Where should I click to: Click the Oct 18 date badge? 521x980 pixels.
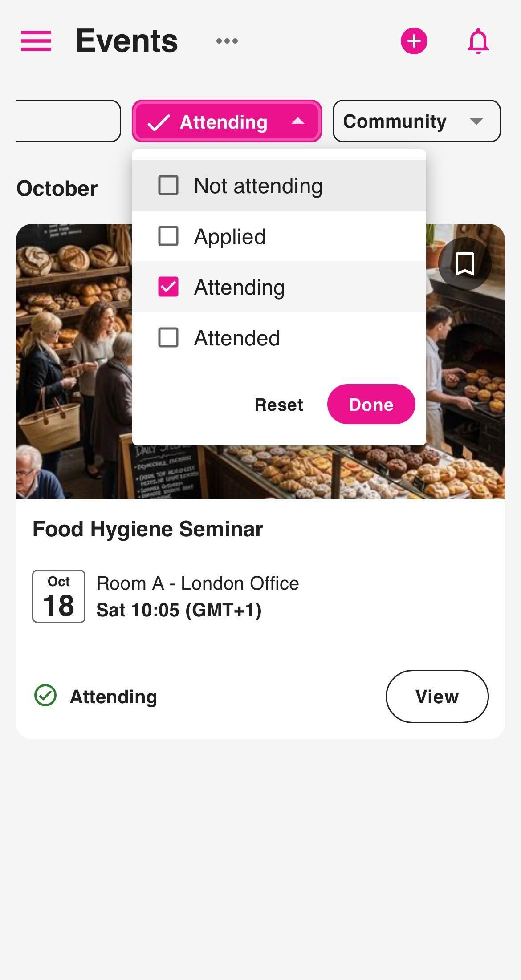pyautogui.click(x=59, y=596)
